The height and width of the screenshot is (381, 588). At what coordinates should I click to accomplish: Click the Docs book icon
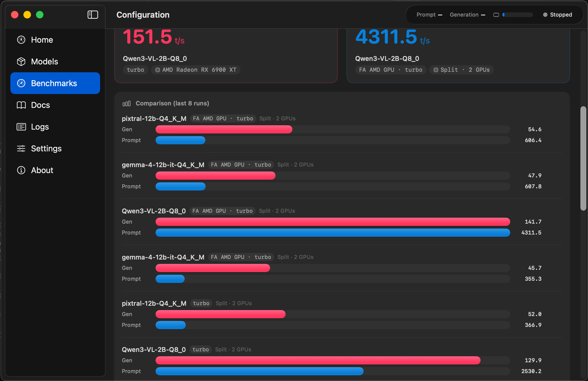tap(21, 105)
